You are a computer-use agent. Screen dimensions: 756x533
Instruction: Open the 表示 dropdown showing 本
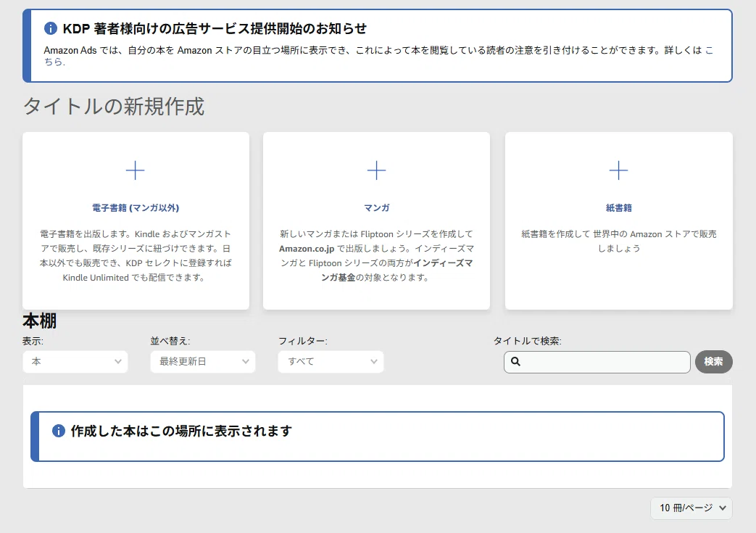click(x=75, y=362)
